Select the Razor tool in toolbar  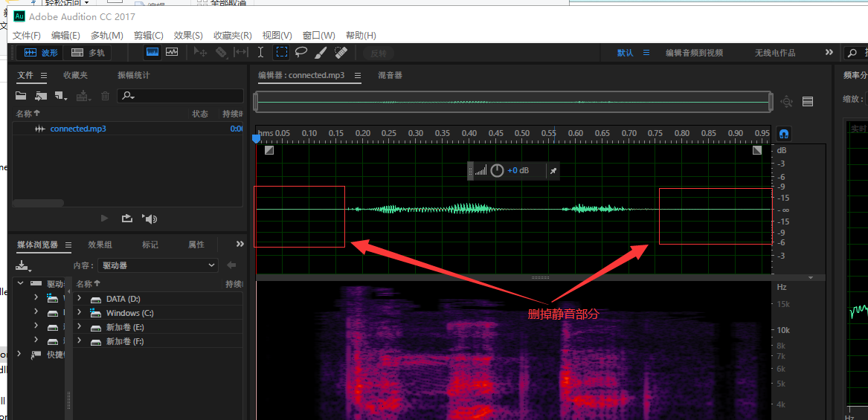tap(221, 53)
